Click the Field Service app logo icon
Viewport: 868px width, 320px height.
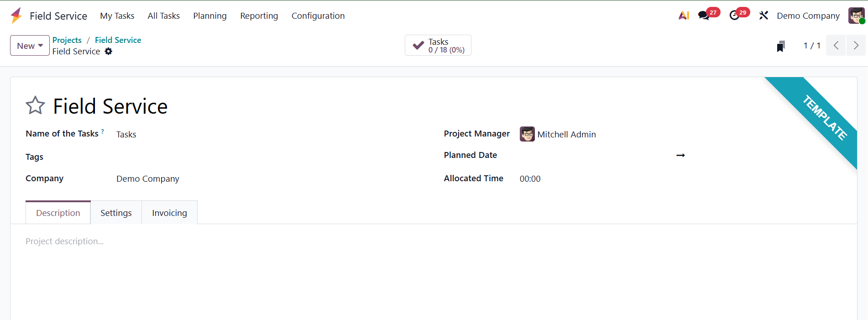[16, 16]
